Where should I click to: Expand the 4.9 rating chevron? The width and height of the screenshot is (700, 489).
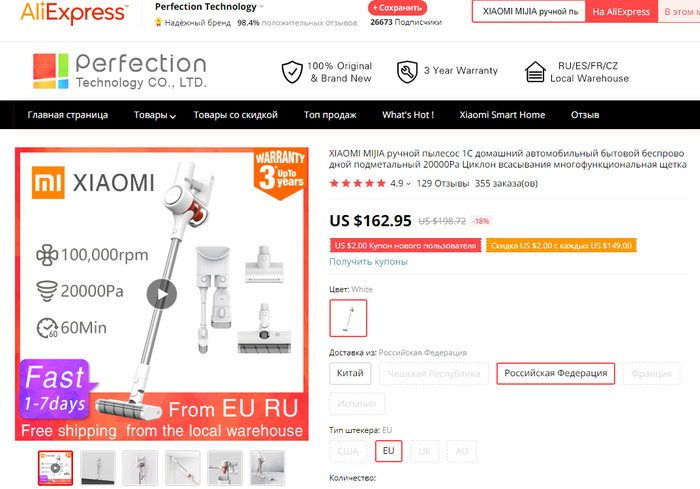(x=408, y=184)
